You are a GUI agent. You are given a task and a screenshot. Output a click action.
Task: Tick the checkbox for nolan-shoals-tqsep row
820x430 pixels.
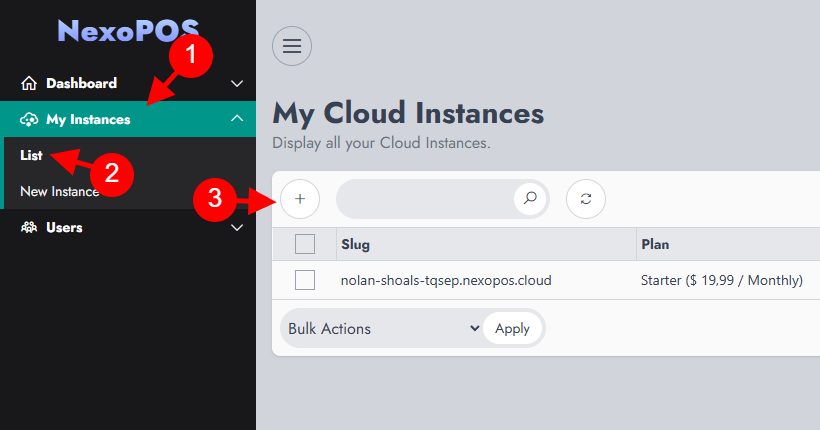click(x=305, y=280)
